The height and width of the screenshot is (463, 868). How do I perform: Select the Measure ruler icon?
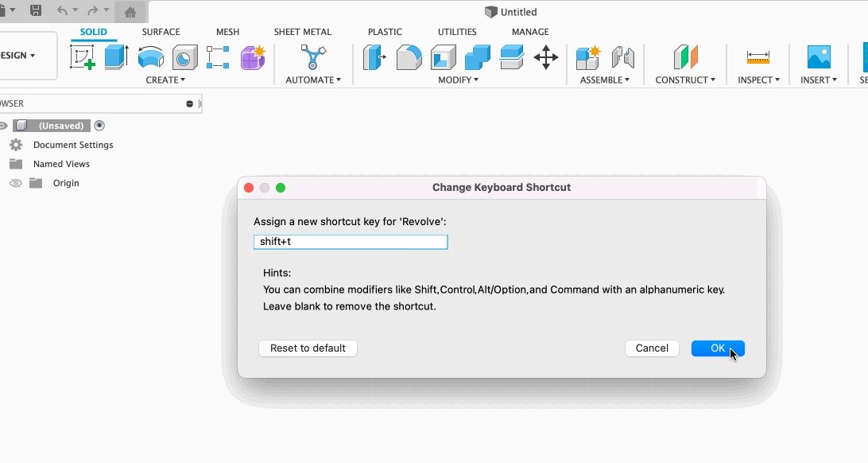(x=758, y=57)
